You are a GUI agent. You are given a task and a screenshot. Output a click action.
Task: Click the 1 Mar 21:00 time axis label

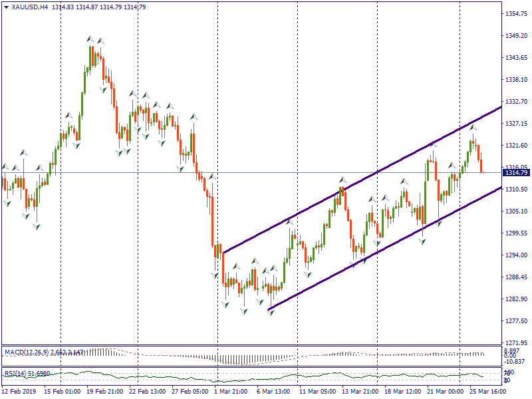click(231, 392)
